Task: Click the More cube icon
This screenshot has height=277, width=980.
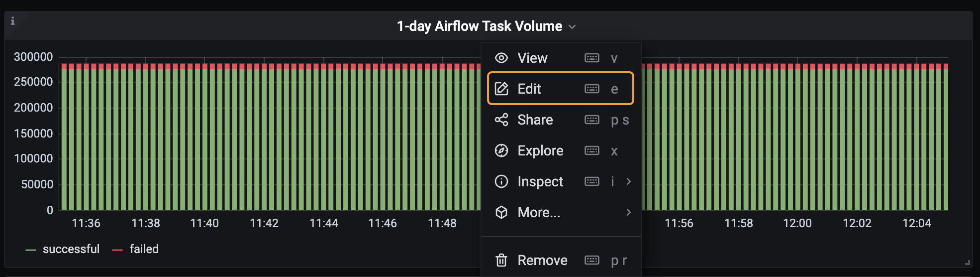Action: [501, 212]
